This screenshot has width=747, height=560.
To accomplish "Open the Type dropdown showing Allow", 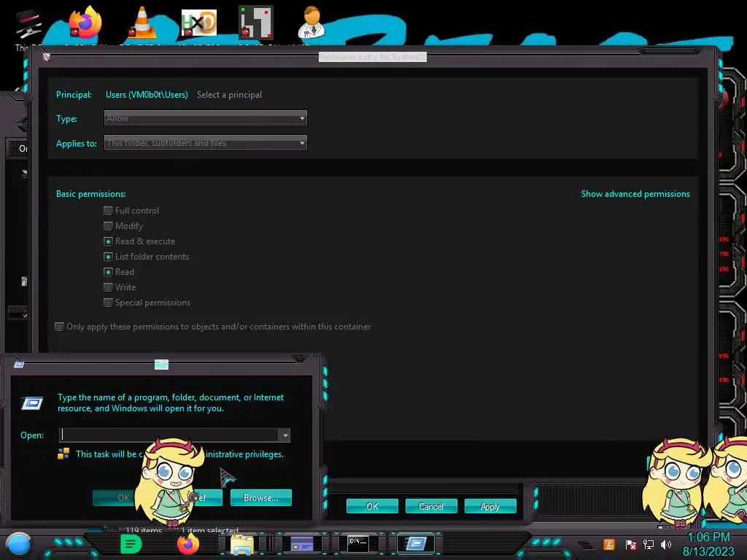I will click(x=205, y=118).
